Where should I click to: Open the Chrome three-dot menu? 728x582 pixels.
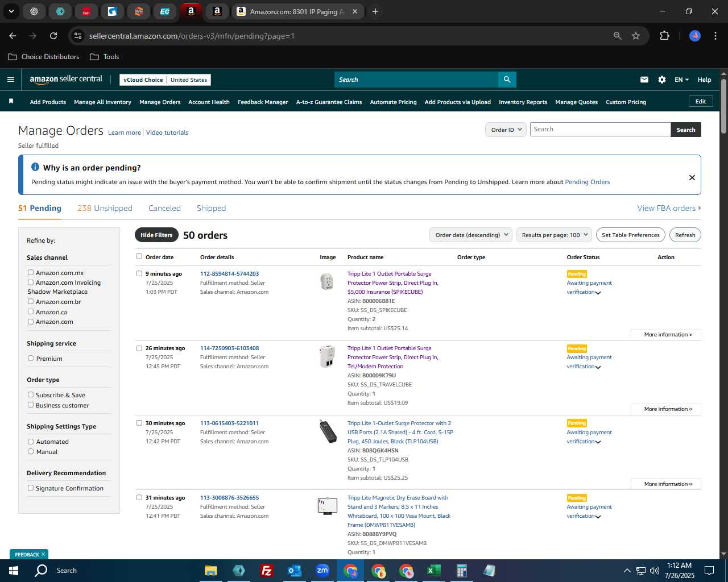[x=714, y=36]
